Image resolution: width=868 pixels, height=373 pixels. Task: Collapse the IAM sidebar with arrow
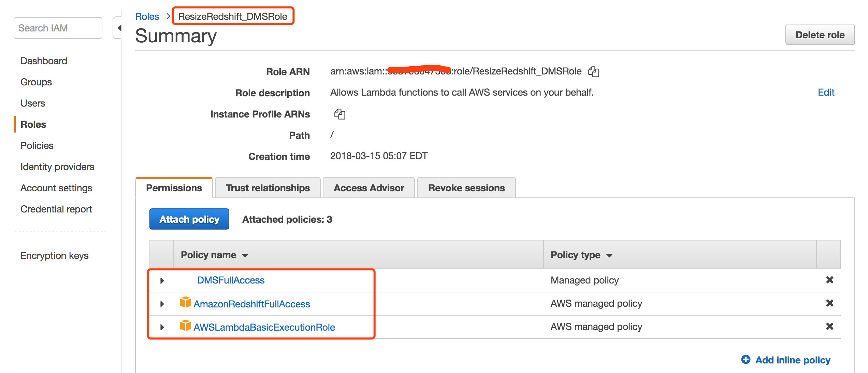tap(119, 28)
